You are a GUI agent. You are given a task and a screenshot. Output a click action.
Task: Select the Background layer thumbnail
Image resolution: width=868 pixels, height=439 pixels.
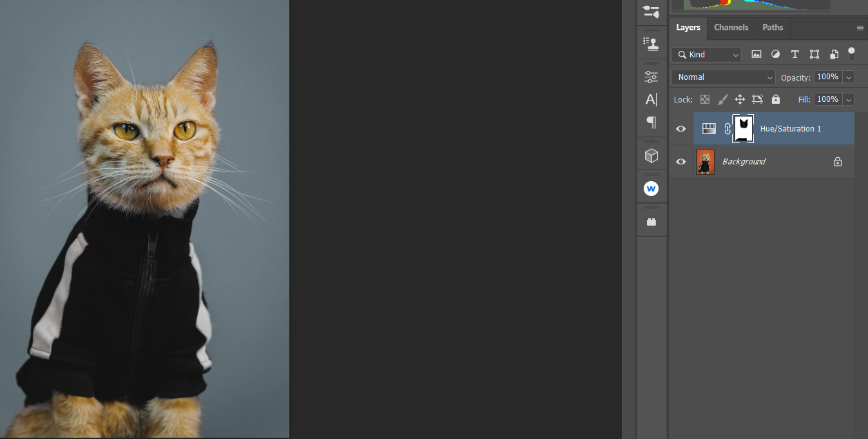click(x=705, y=162)
